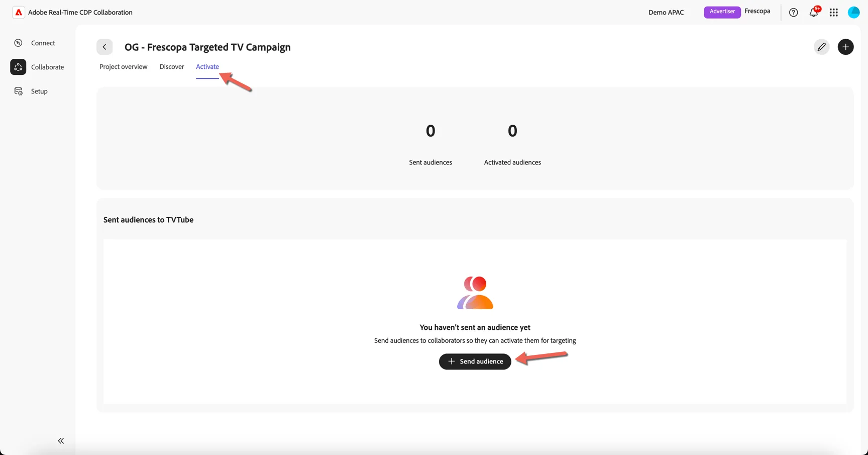The image size is (868, 455).
Task: Click the 'Send audiences to collaborators' description
Action: (475, 340)
